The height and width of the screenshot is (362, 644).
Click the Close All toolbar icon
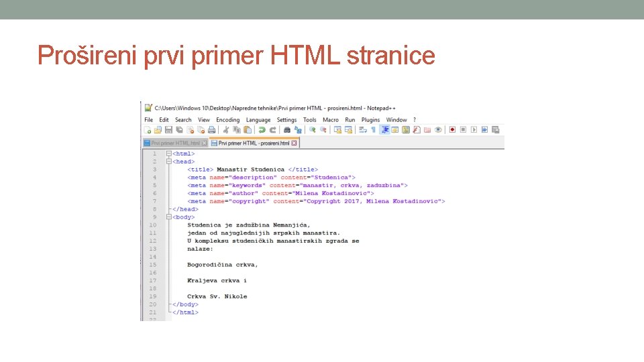pos(201,129)
